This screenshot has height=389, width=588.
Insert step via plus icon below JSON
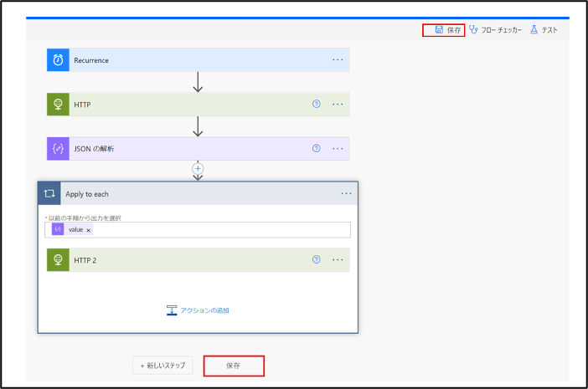coord(198,168)
